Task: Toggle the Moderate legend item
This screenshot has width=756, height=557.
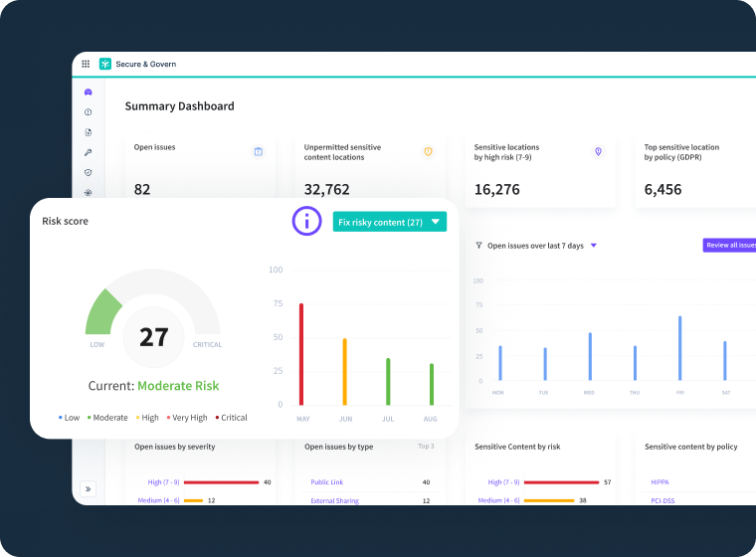Action: 108,418
